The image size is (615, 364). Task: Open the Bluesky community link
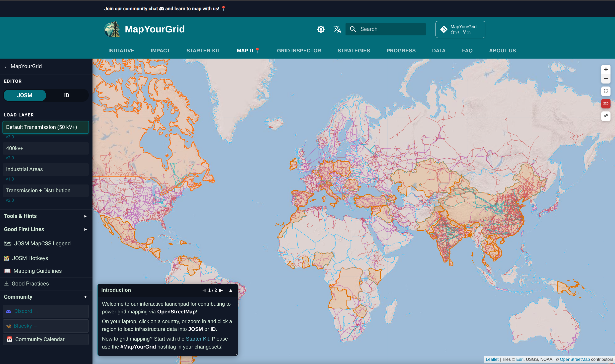(x=46, y=326)
